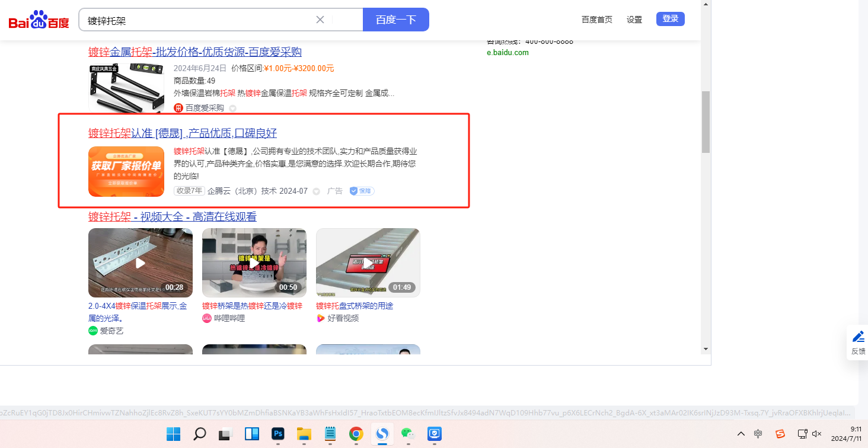Click the 哔哩哔哩 pink source icon

click(x=207, y=318)
